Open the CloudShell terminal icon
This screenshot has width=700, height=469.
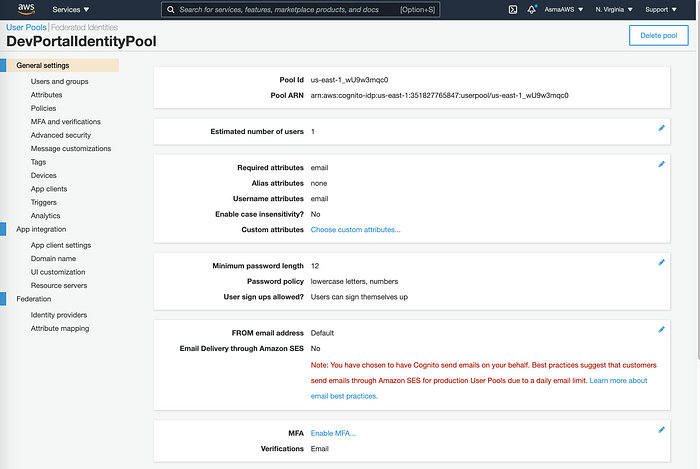click(513, 9)
